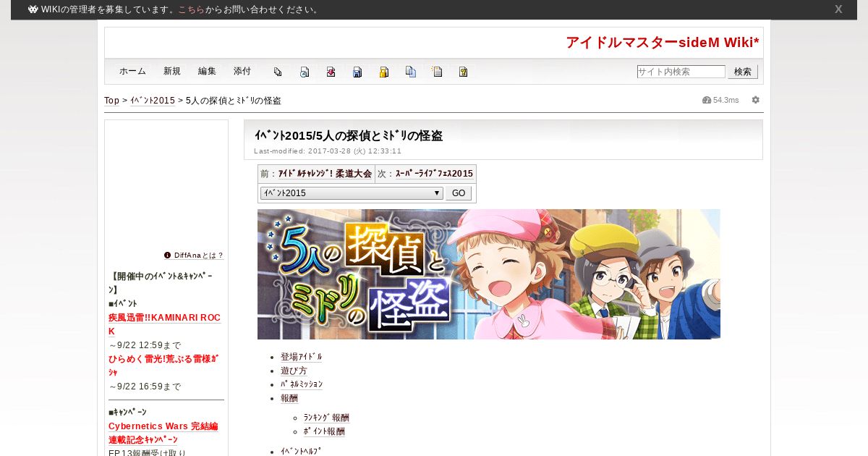868x456 pixels.
Task: Open previous event ｱｲﾄﾞﾙﾁｬﾚﾝｼﾞ！柔道大会 link
Action: click(x=325, y=174)
